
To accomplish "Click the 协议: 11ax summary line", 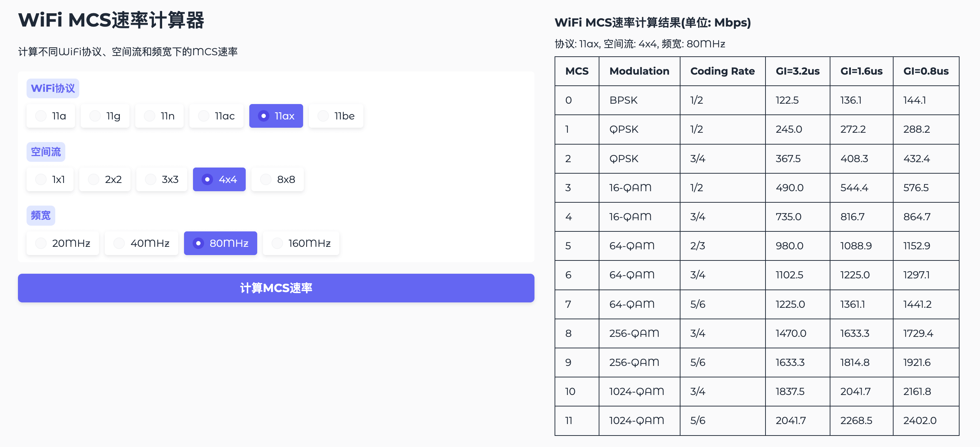I will tap(640, 44).
